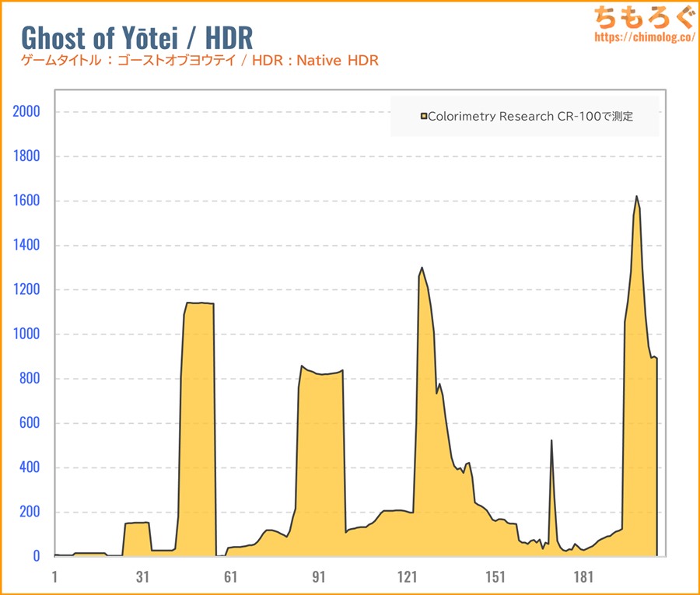Image resolution: width=700 pixels, height=595 pixels.
Task: Click the yellow legend color square
Action: click(x=424, y=117)
